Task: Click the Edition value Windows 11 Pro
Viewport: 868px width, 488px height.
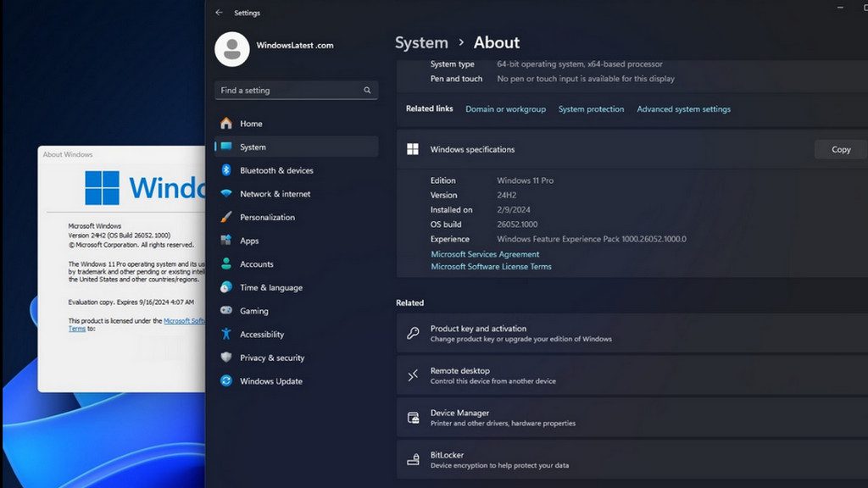Action: coord(525,180)
